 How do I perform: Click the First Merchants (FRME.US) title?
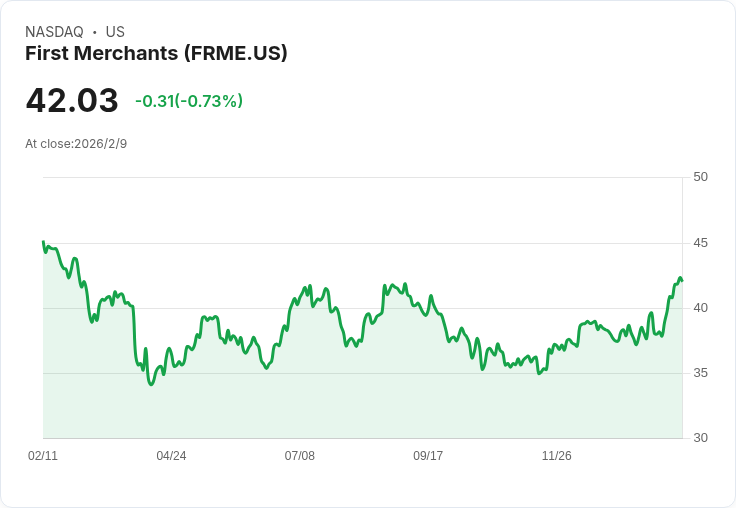tap(156, 53)
